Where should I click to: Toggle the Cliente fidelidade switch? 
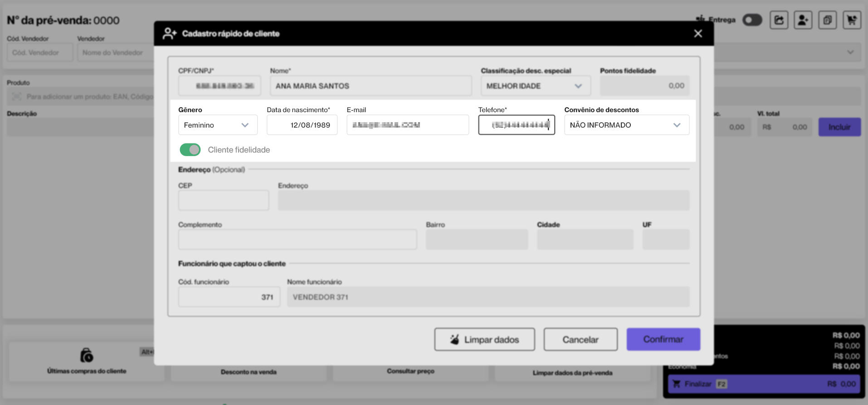pyautogui.click(x=190, y=150)
